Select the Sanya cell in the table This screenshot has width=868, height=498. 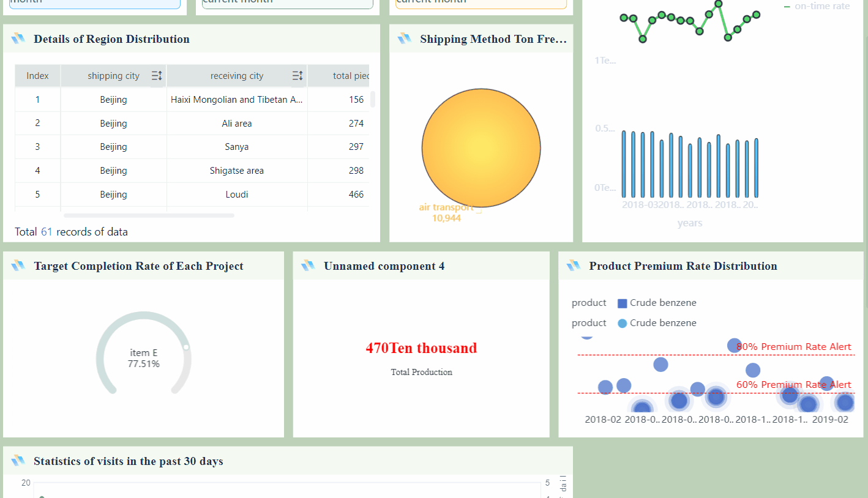point(237,147)
